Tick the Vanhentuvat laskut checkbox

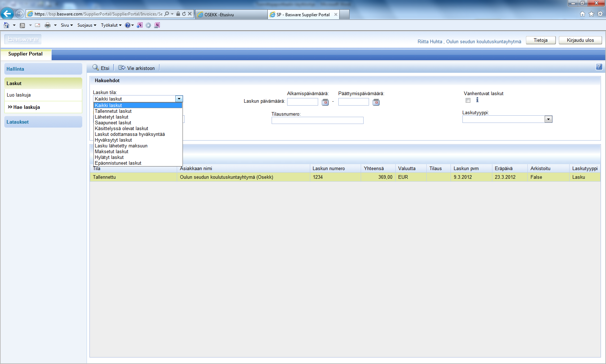coord(468,101)
